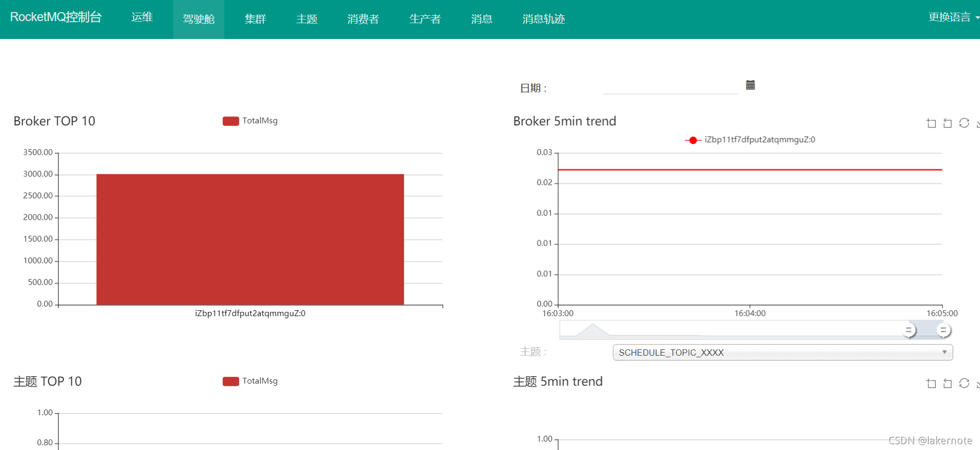Click the Broker TOP 10 title
Image resolution: width=980 pixels, height=450 pixels.
tap(54, 121)
